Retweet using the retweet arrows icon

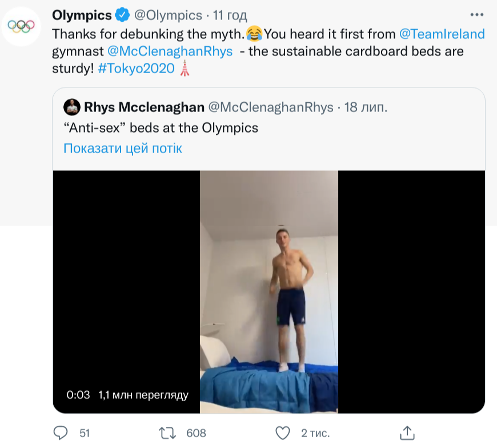click(167, 432)
